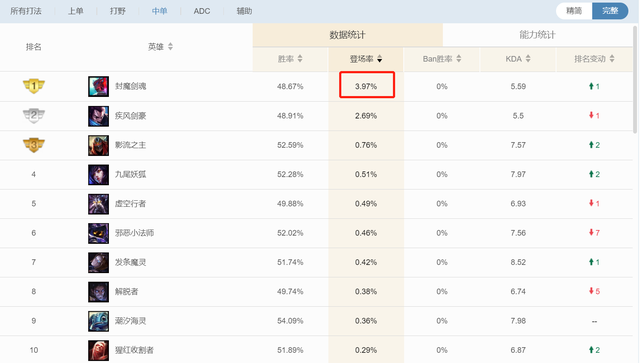The width and height of the screenshot is (640, 363).
Task: Click rank number 10
Action: pos(33,350)
